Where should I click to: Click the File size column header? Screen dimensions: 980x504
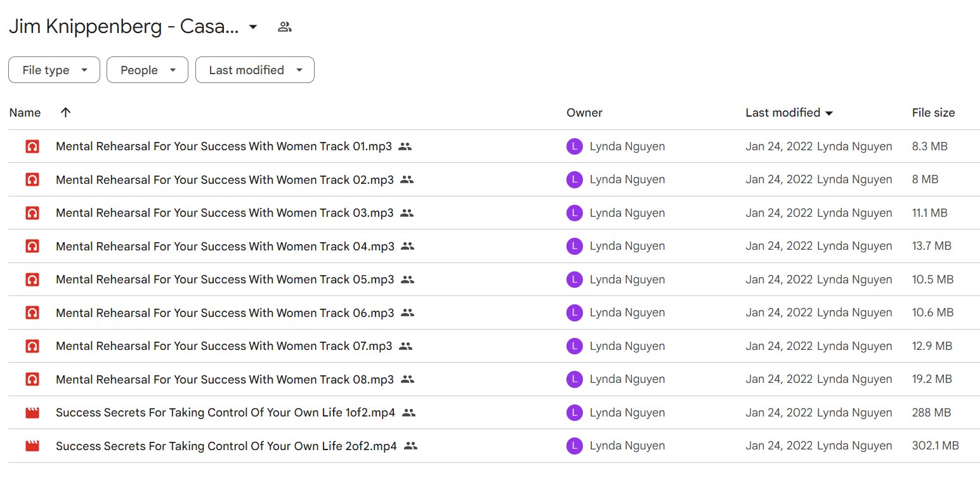933,113
